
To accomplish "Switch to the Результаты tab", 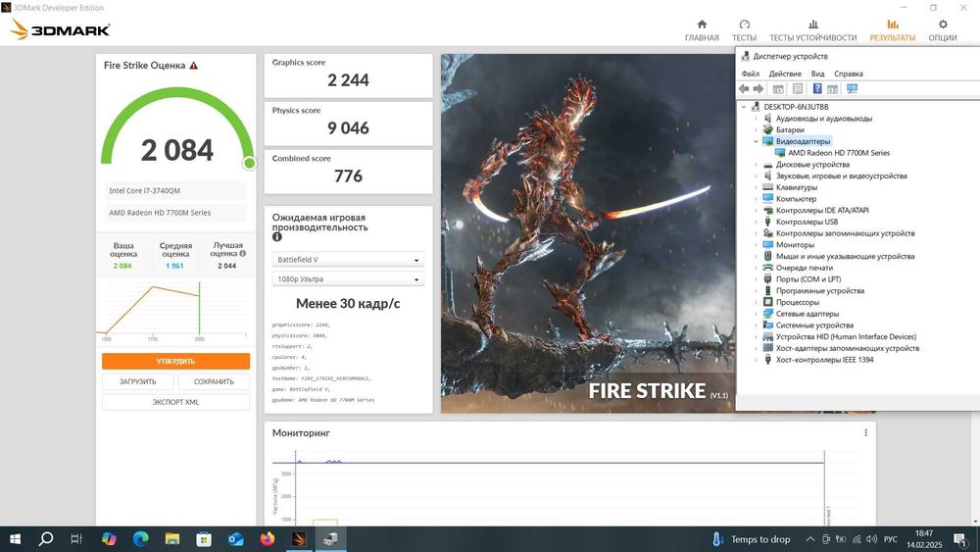I will (892, 30).
